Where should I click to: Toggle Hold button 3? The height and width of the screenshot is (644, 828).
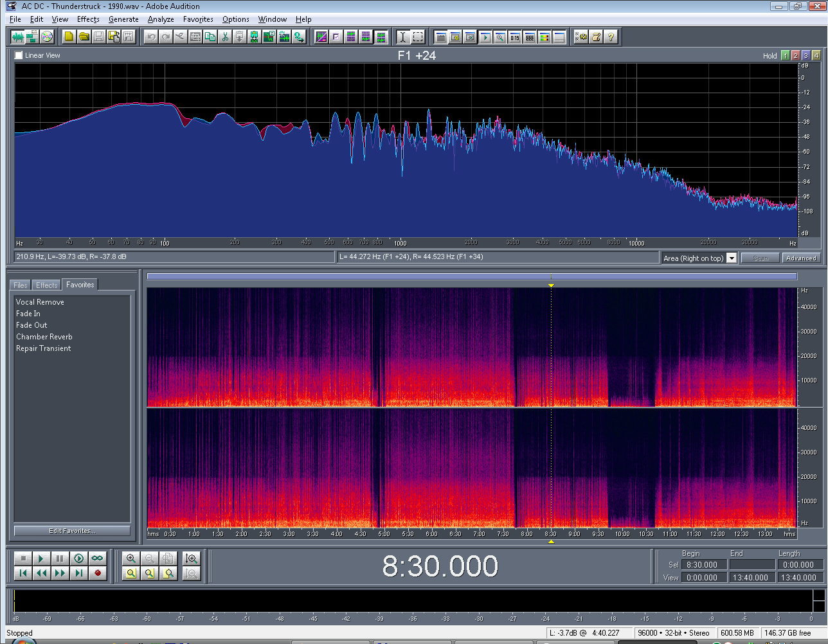[806, 55]
